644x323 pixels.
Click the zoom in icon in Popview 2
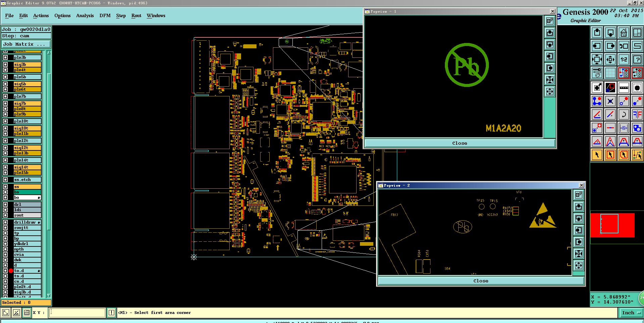pyautogui.click(x=579, y=254)
